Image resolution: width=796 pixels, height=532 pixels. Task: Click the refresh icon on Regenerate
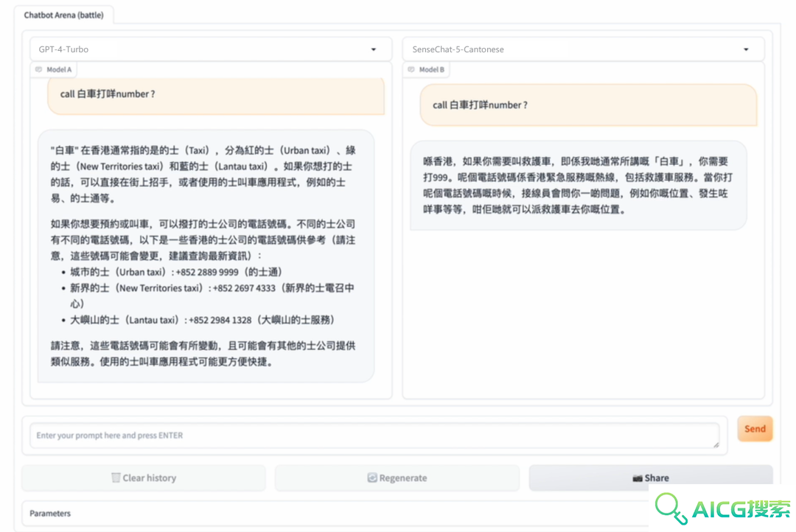pos(372,477)
